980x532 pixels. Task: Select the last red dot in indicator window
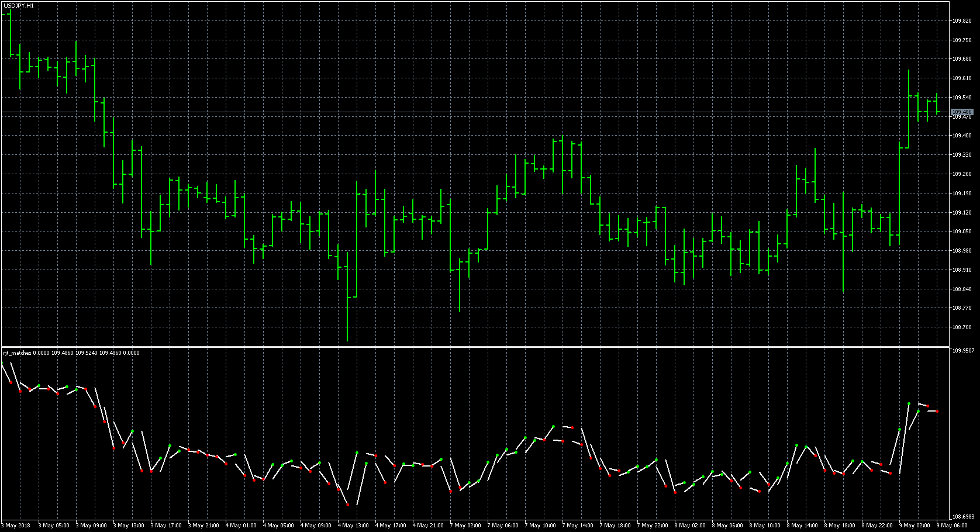(937, 412)
